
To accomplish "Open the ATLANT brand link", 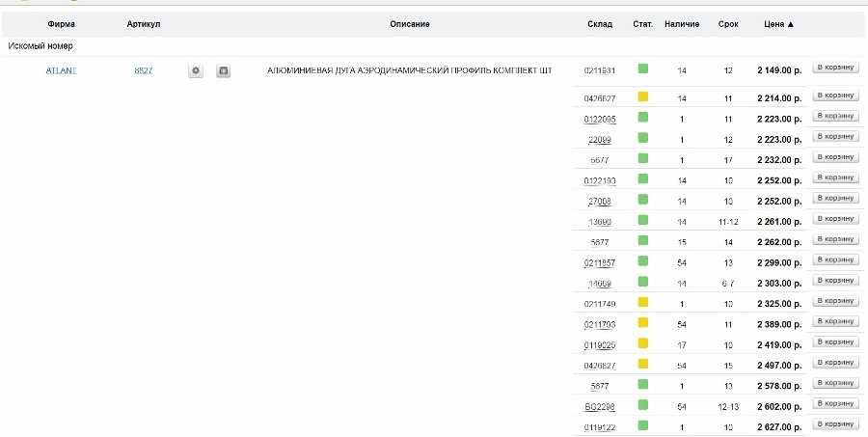I will pyautogui.click(x=61, y=70).
